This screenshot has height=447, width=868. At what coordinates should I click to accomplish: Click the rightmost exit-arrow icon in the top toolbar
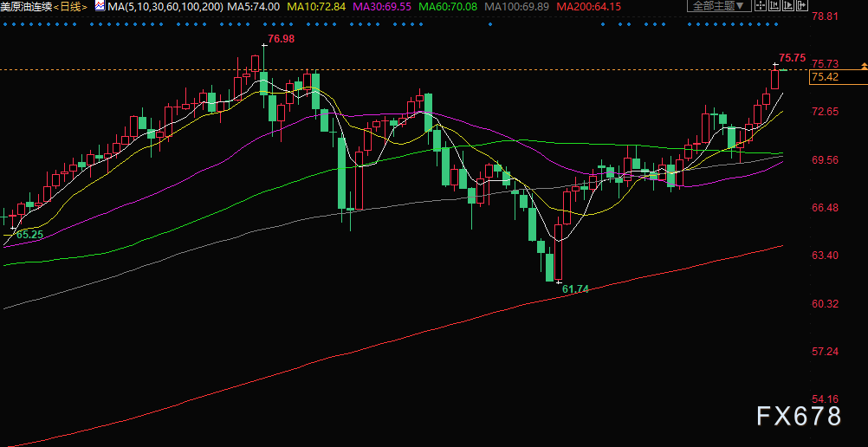click(803, 6)
